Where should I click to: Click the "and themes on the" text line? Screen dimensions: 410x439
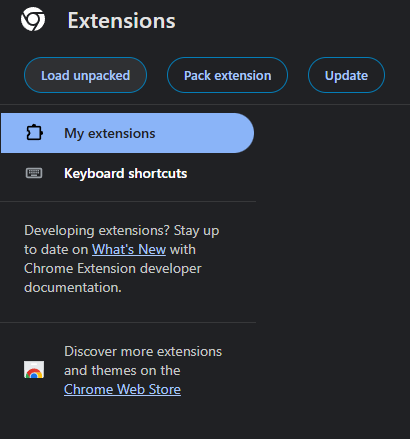pos(122,370)
